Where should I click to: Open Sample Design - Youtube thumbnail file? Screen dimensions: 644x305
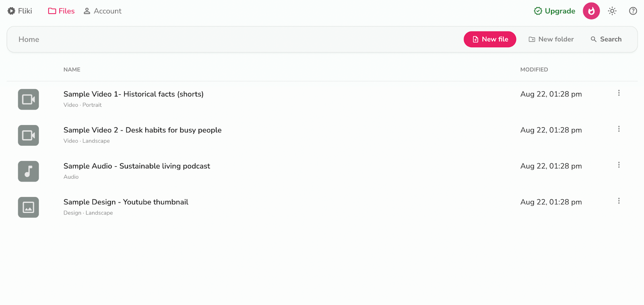click(126, 202)
